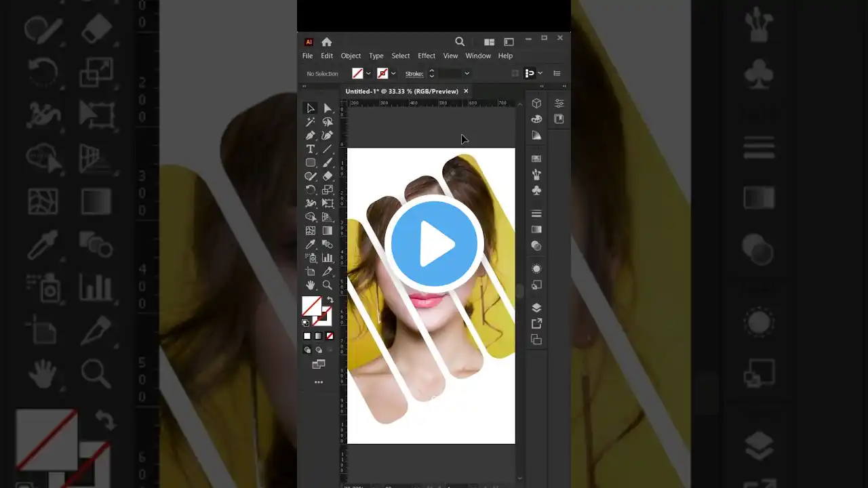Set fill to None mode
The height and width of the screenshot is (488, 868).
click(x=330, y=336)
